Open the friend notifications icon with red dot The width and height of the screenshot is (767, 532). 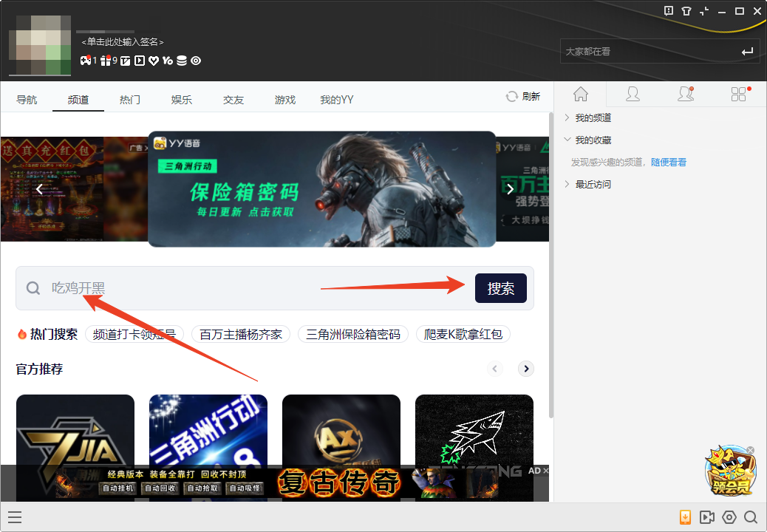(x=685, y=94)
